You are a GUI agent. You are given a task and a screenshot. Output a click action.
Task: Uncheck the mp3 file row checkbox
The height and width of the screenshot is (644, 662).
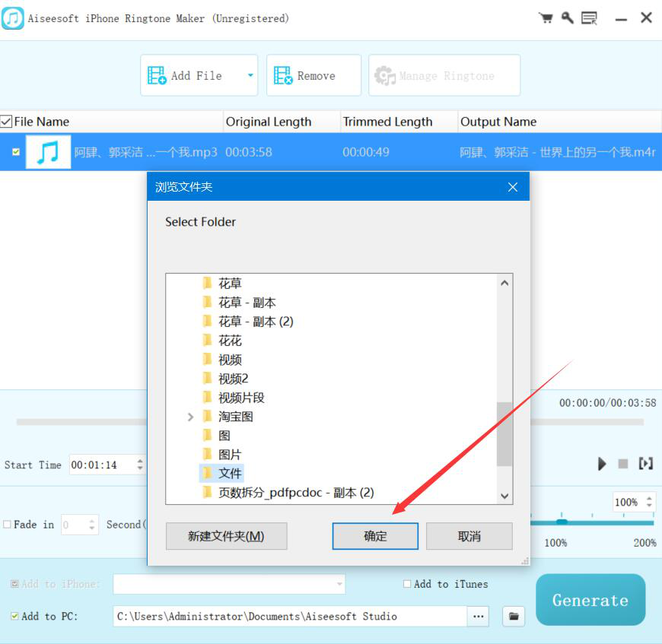[16, 152]
